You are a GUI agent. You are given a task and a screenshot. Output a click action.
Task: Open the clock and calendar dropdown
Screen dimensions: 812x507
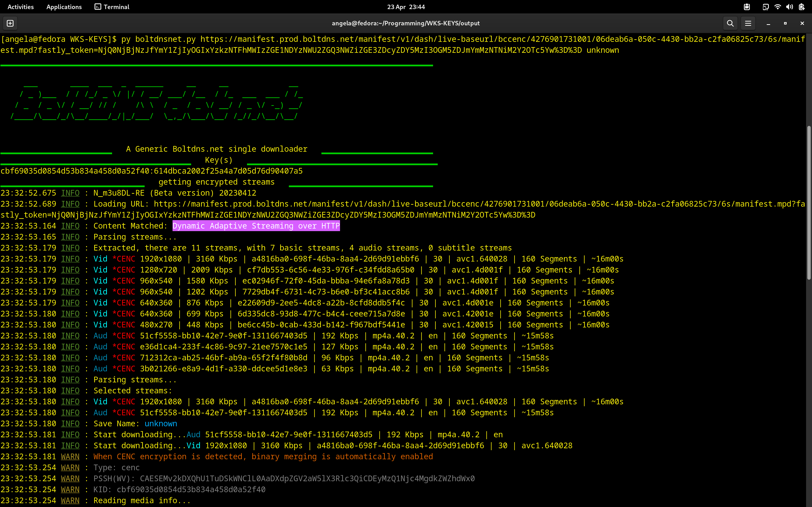pyautogui.click(x=406, y=7)
